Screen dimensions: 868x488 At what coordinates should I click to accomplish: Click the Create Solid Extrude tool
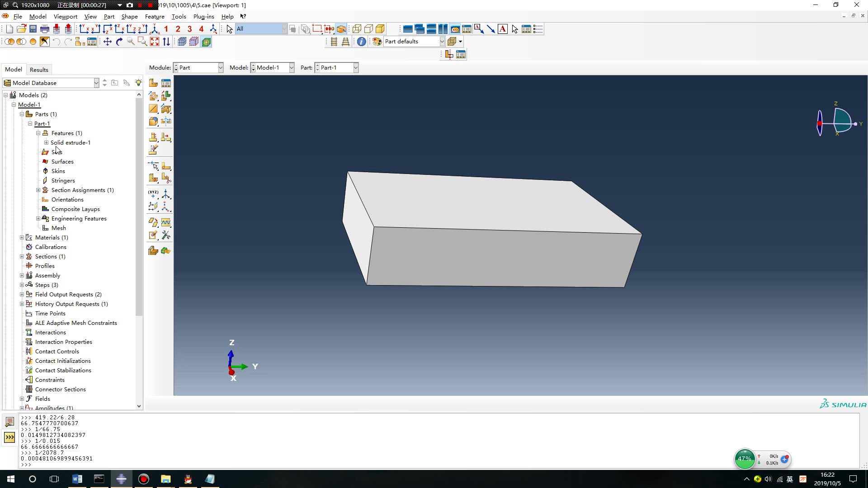pos(153,96)
